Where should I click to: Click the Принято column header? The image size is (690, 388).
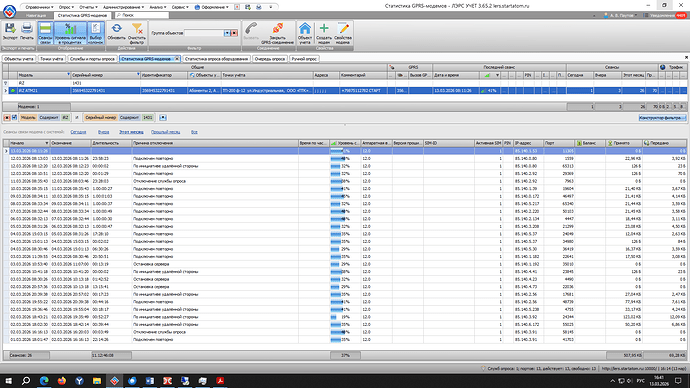pos(624,143)
